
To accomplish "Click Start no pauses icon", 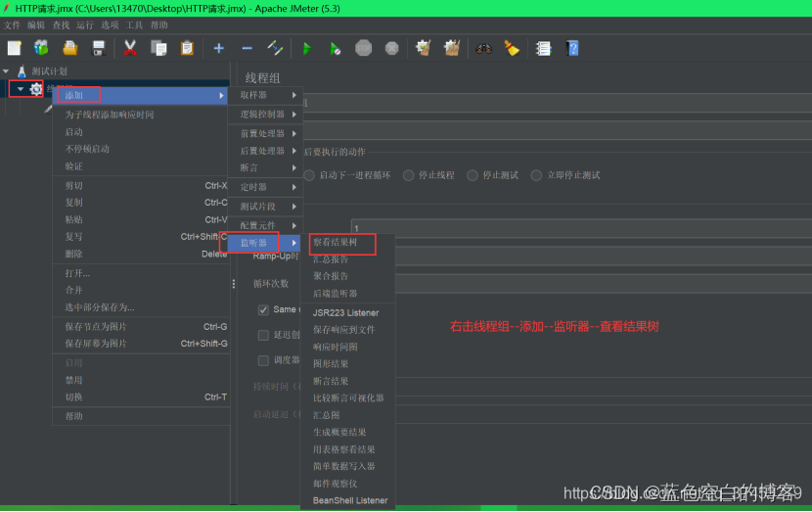I will point(335,49).
